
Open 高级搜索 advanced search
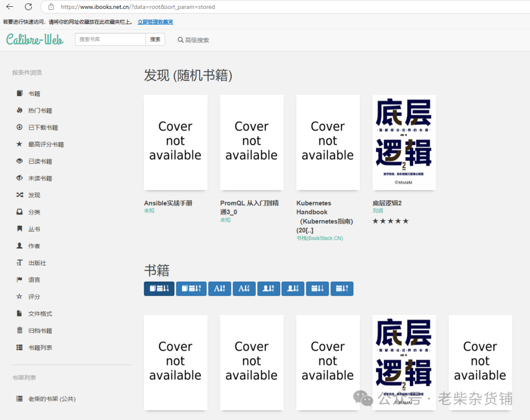tap(193, 40)
